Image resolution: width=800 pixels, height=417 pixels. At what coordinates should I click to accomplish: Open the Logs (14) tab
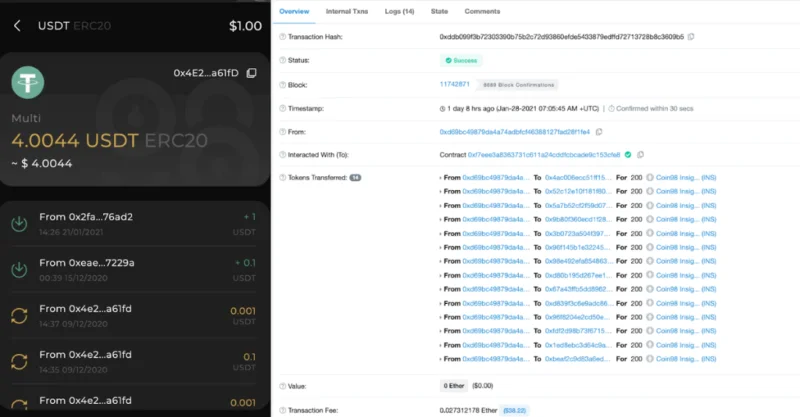[x=399, y=11]
